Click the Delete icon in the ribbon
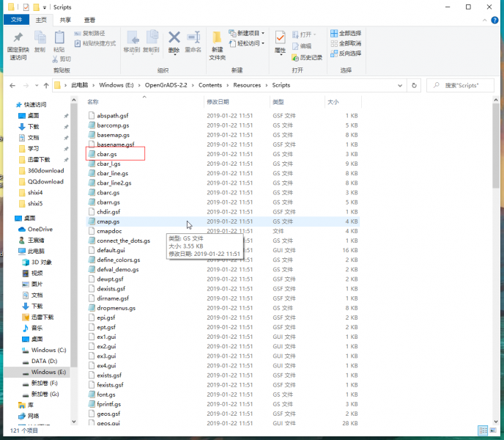This screenshot has width=504, height=440. [x=174, y=41]
